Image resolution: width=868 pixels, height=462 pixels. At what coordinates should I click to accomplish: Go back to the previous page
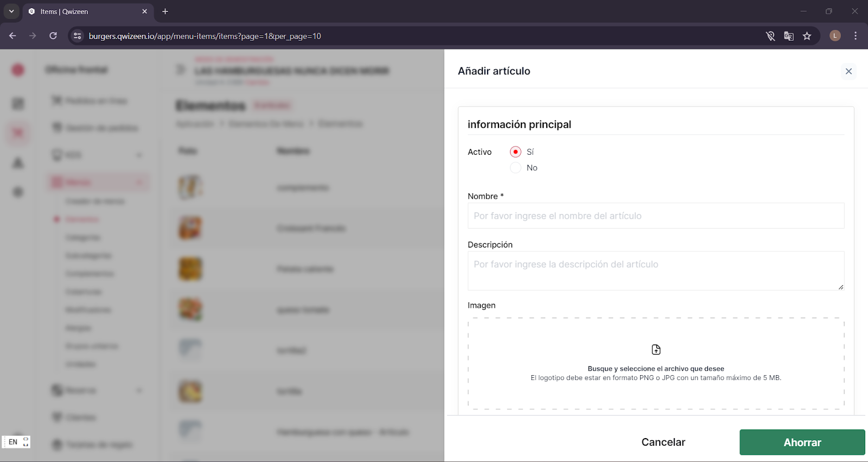point(12,36)
